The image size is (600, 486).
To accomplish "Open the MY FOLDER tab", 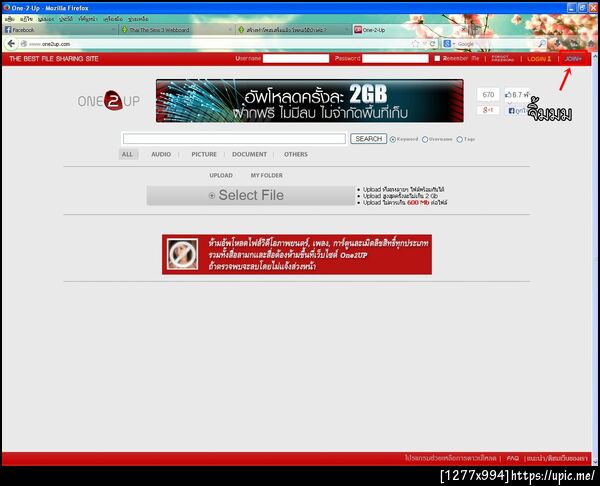I will click(x=267, y=175).
